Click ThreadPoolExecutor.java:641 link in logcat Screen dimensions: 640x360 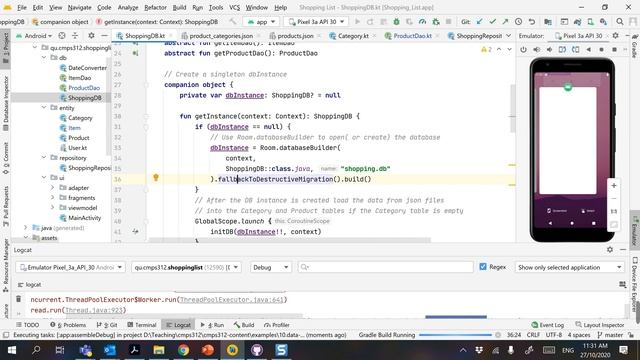231,300
